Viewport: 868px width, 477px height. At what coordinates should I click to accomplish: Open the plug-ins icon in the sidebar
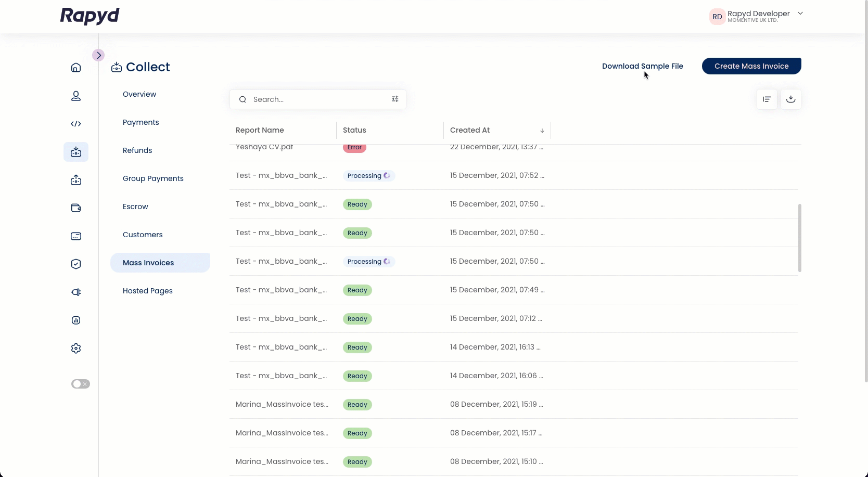coord(76,292)
